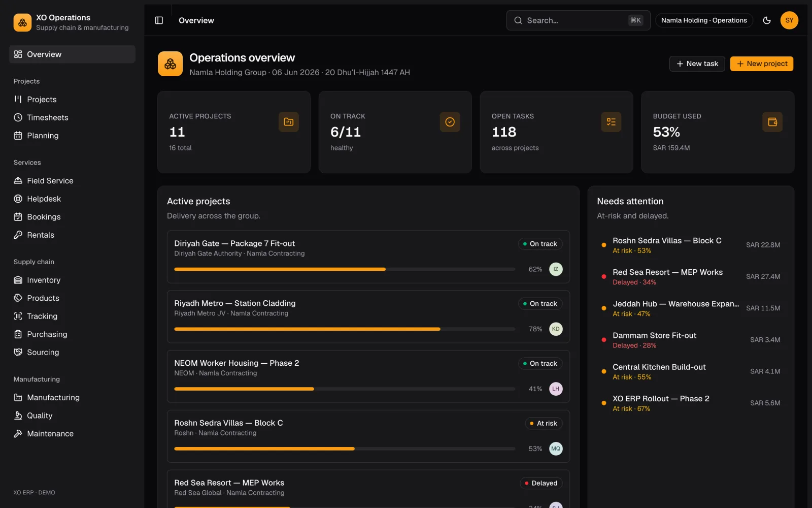This screenshot has width=812, height=508.
Task: Open Red Sea Resort — MEP Works card
Action: tap(368, 489)
